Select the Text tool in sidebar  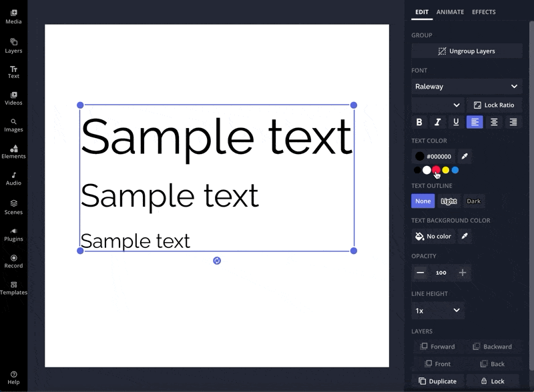(x=13, y=72)
